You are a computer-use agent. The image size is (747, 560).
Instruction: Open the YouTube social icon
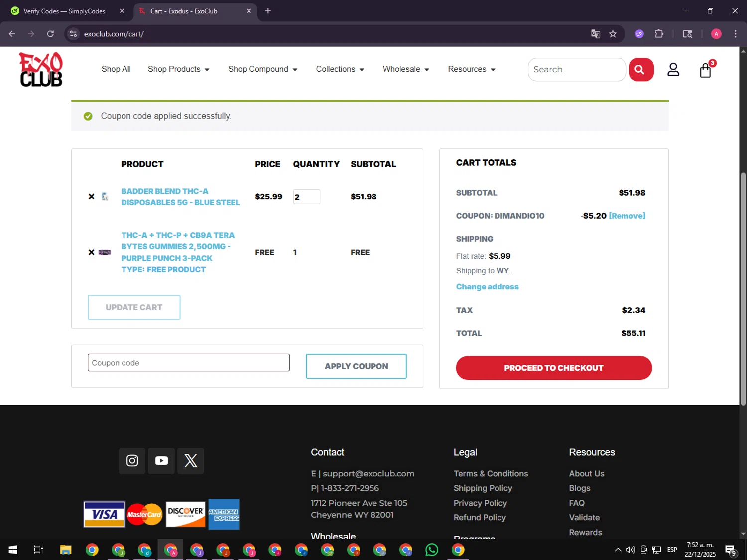161,461
